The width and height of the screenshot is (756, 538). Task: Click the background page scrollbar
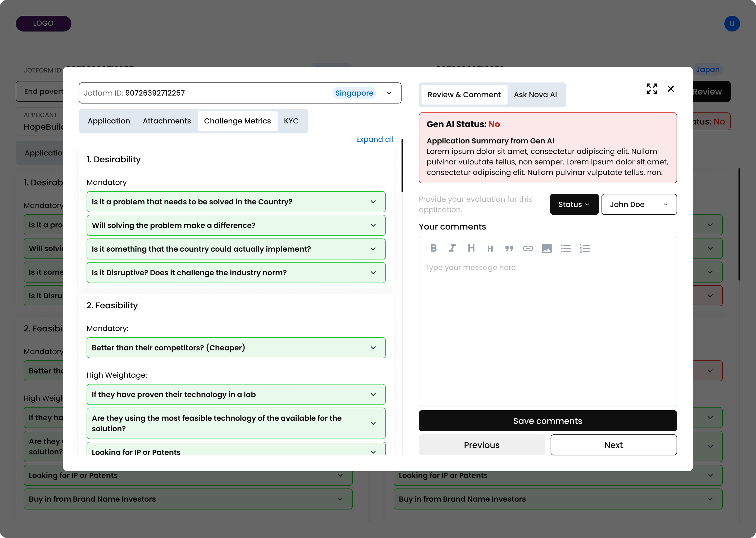coord(739,225)
